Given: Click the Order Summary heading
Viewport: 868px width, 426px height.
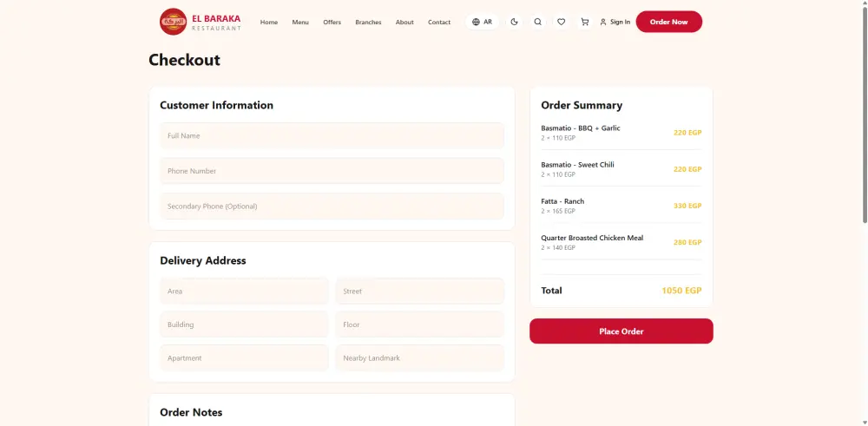Looking at the screenshot, I should (582, 105).
